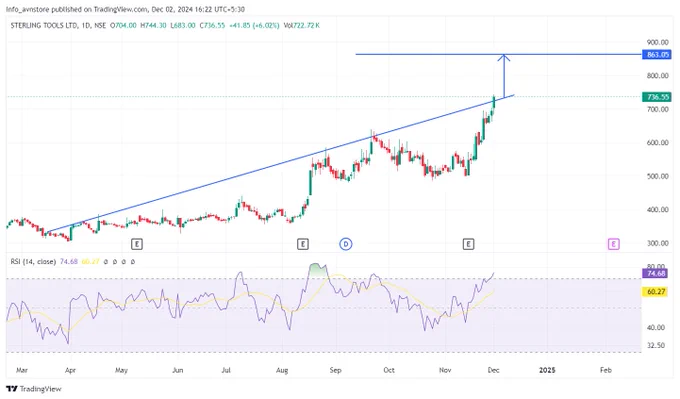Select the green 736.55 current price label

(x=657, y=97)
